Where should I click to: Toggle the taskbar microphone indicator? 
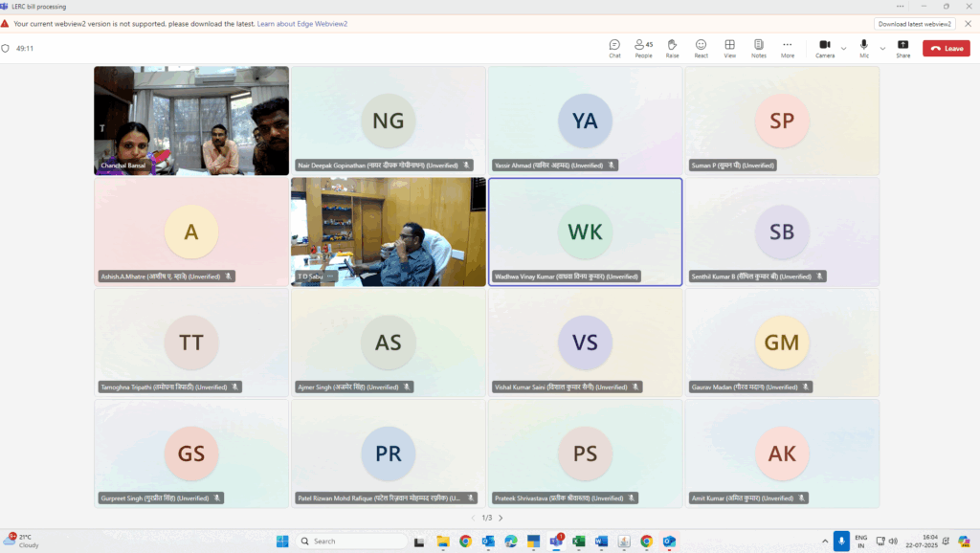841,542
